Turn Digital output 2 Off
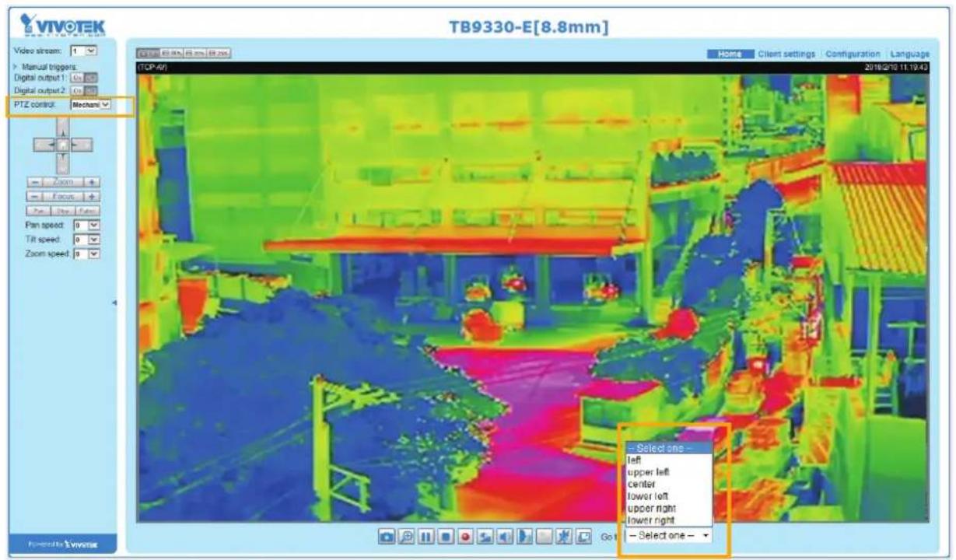This screenshot has height=560, width=956. 91,90
